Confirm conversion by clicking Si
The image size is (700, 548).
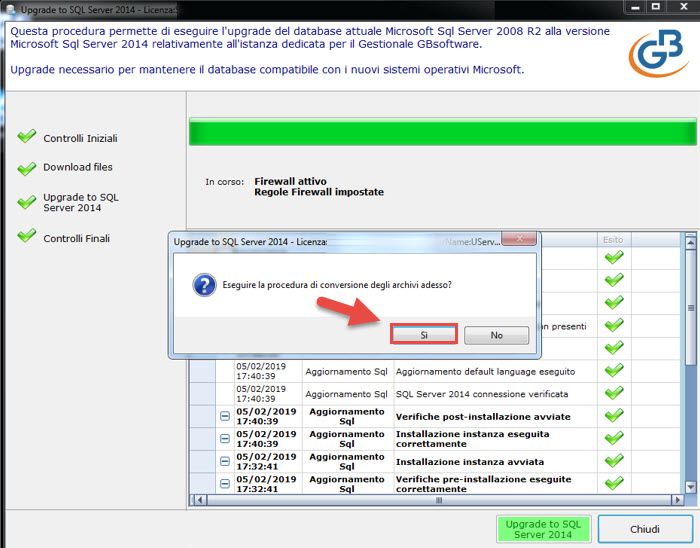[x=424, y=334]
